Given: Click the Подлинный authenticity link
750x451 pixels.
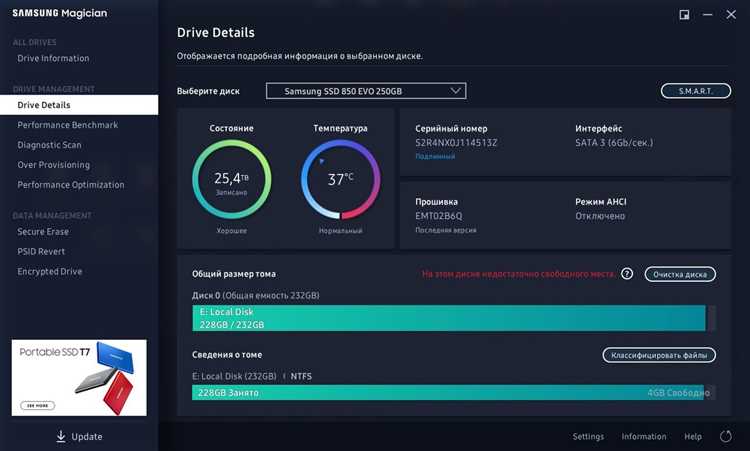Looking at the screenshot, I should [x=435, y=156].
